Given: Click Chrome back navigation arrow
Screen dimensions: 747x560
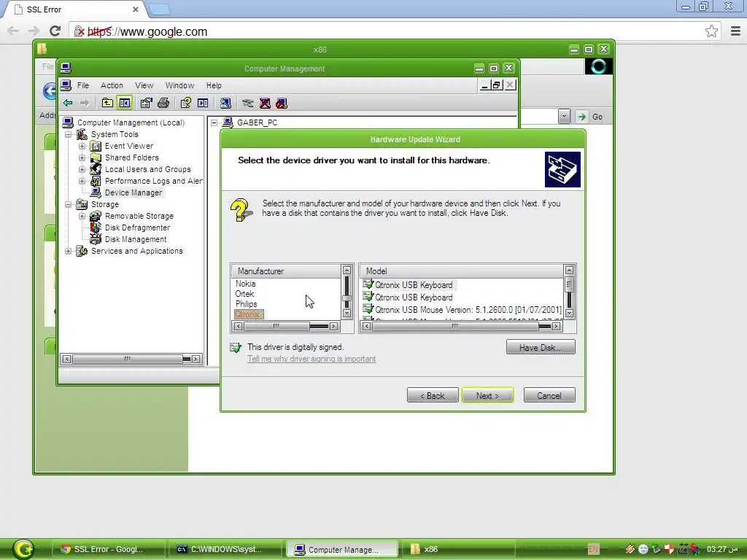Looking at the screenshot, I should (13, 31).
